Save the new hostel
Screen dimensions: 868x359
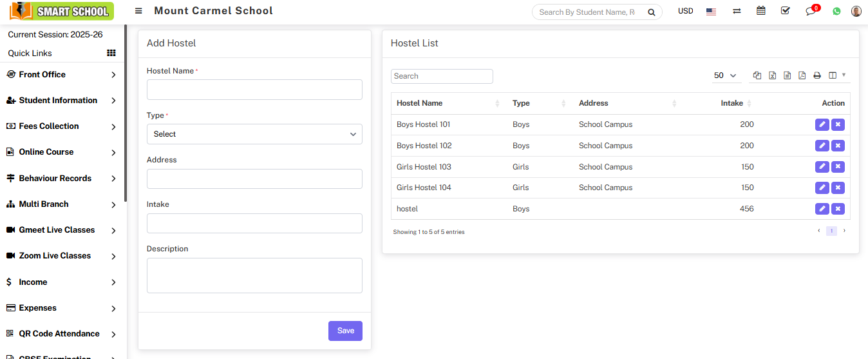346,331
